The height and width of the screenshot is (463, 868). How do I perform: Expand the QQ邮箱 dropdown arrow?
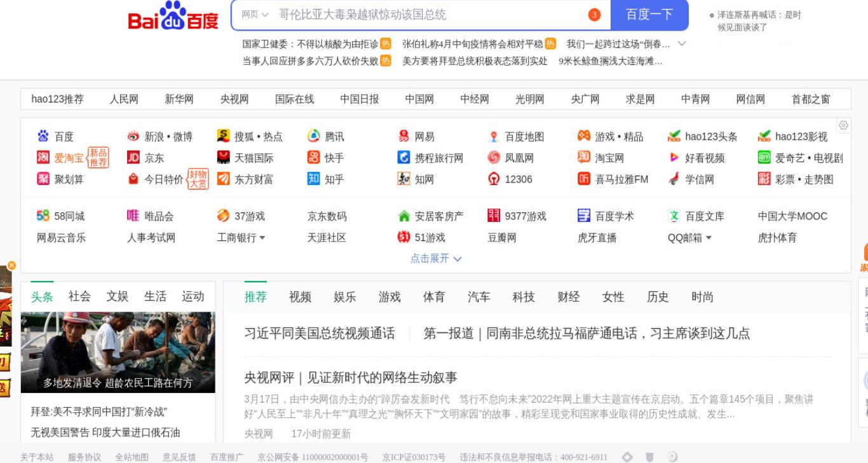coord(709,238)
